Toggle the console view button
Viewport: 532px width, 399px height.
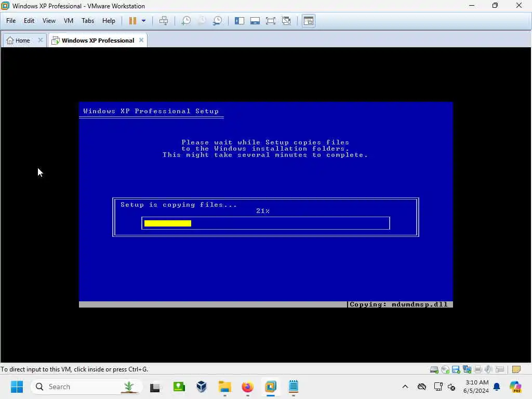(x=309, y=21)
